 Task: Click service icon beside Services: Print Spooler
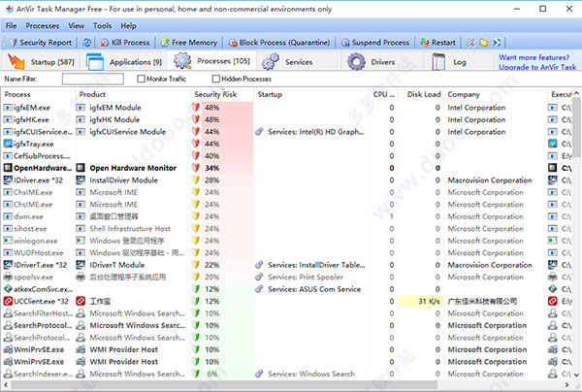tap(259, 277)
